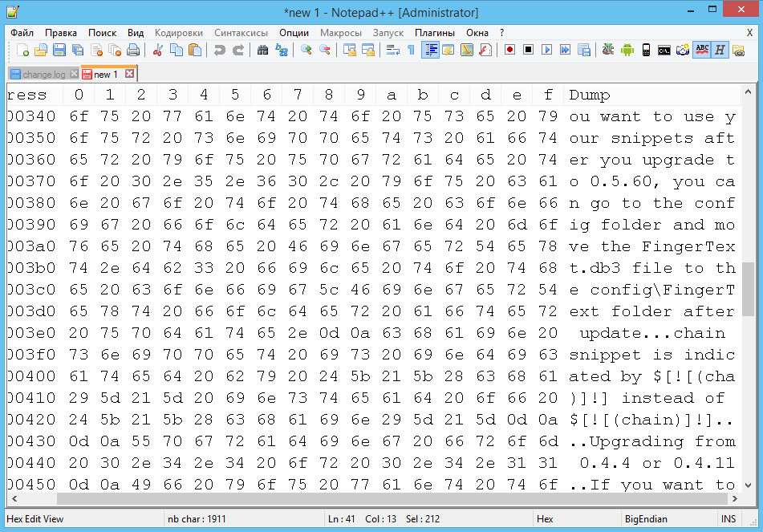Click the horizontal scrollbar left arrow

point(14,499)
